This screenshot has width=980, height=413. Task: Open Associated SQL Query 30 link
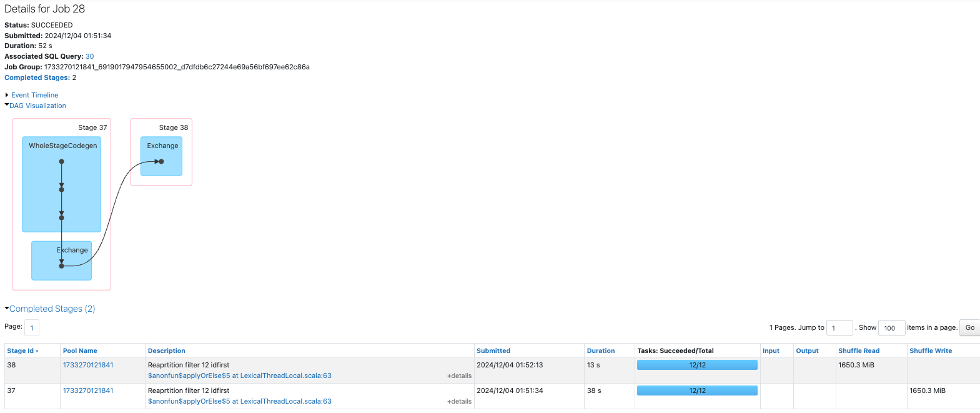[x=89, y=56]
